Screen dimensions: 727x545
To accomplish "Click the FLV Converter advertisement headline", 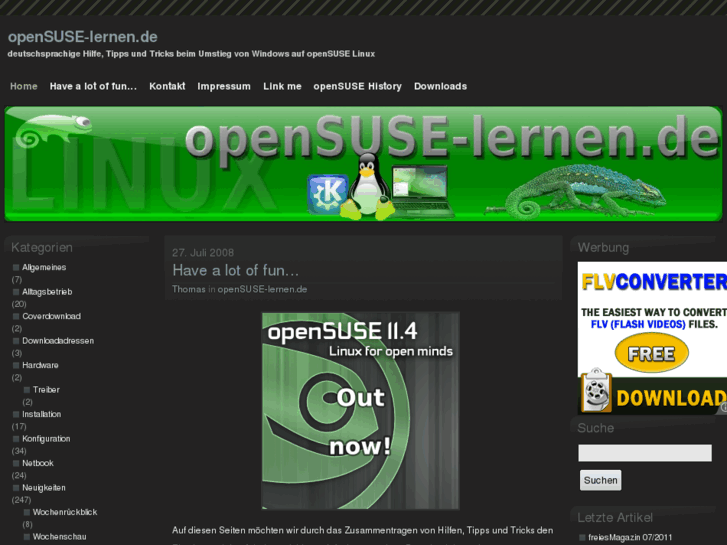I will 654,282.
